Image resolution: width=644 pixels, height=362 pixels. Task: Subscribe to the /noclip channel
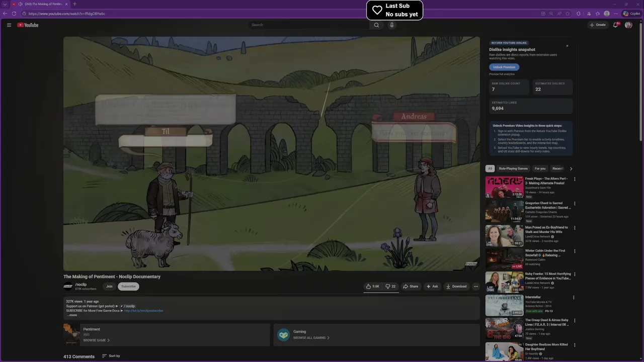pos(128,287)
